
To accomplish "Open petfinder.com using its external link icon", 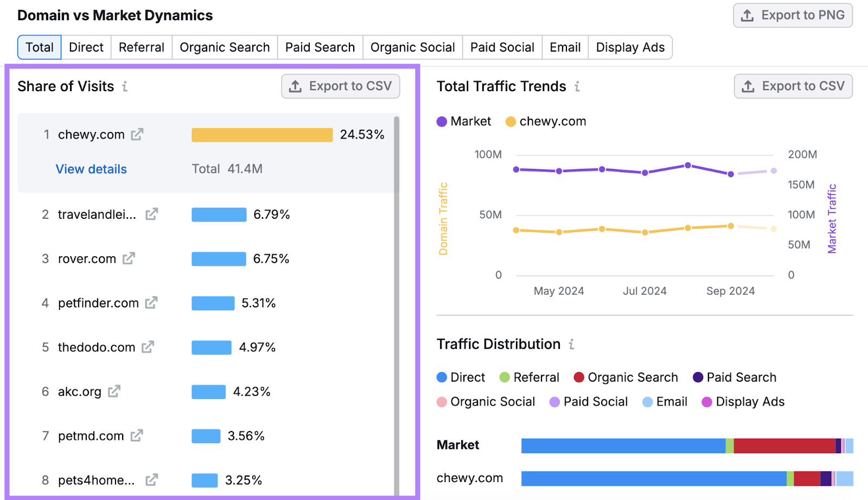I will 150,303.
